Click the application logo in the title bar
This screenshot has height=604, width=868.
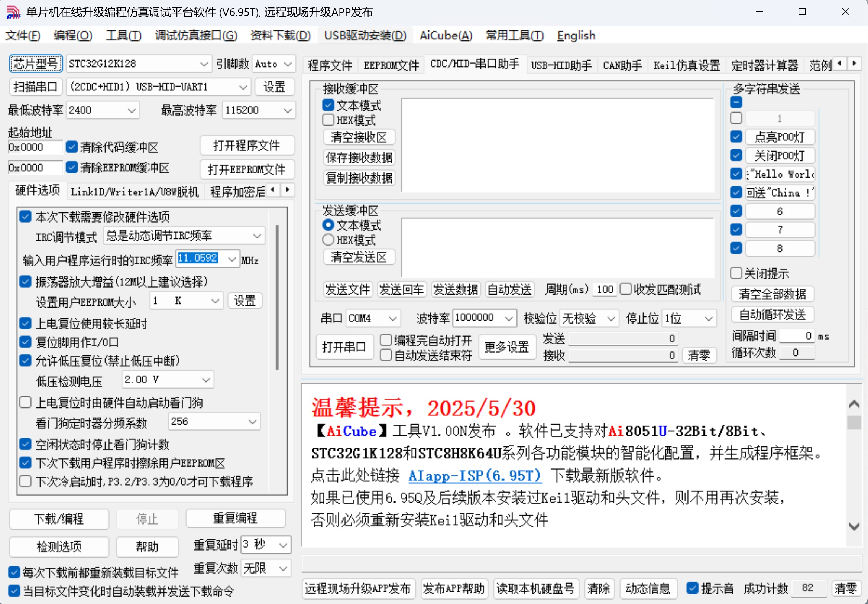point(14,12)
